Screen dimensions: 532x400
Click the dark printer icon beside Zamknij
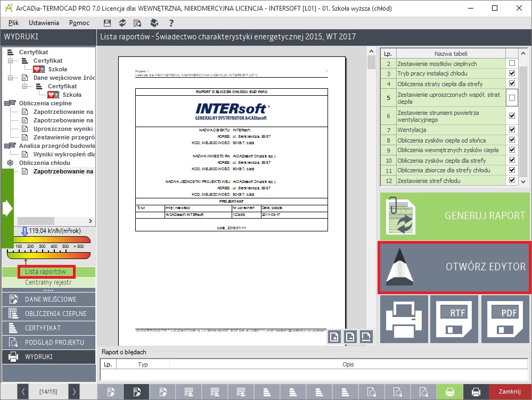(476, 392)
